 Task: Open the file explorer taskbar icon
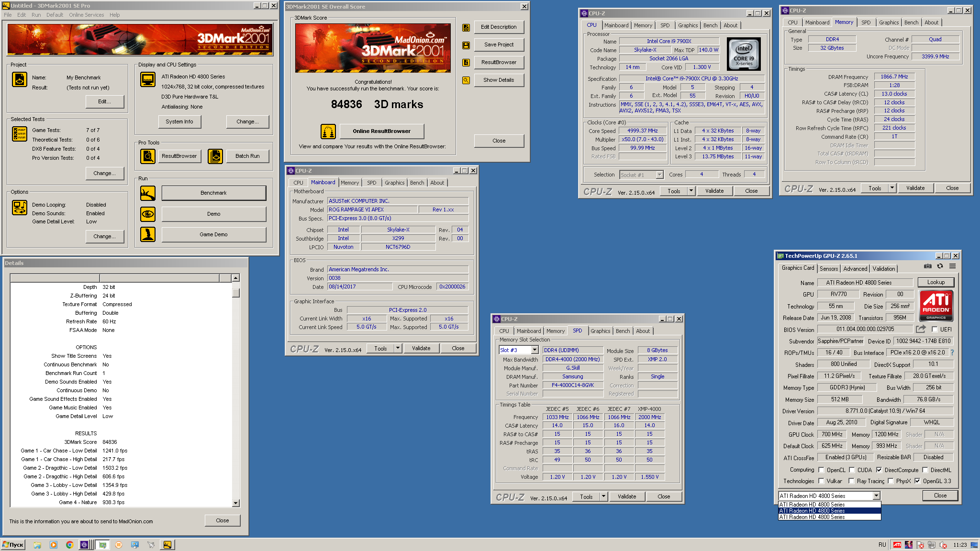point(37,545)
